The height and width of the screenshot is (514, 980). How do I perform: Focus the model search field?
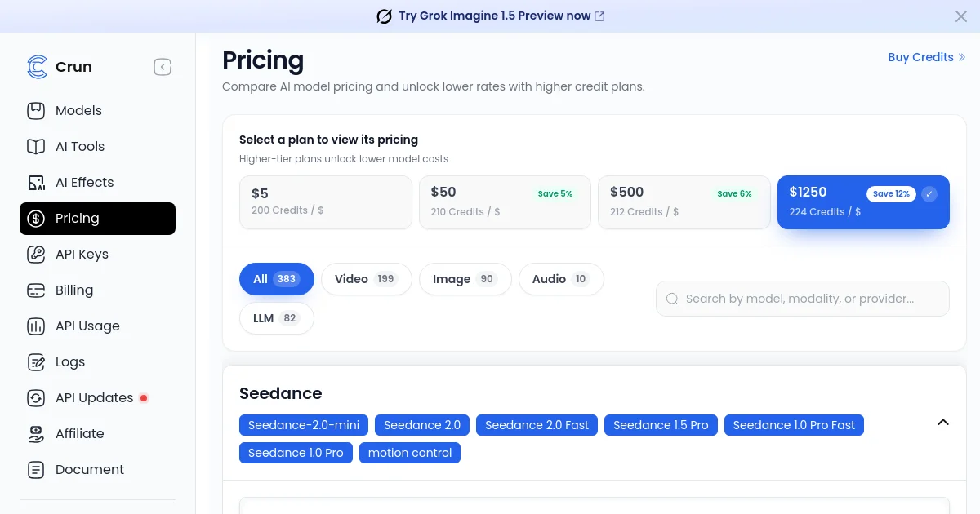[x=803, y=299]
